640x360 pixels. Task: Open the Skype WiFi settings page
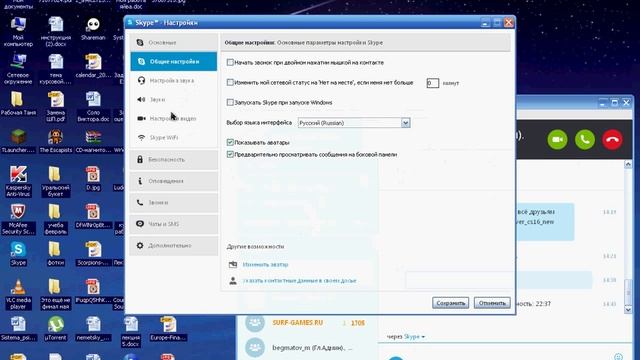(x=174, y=138)
